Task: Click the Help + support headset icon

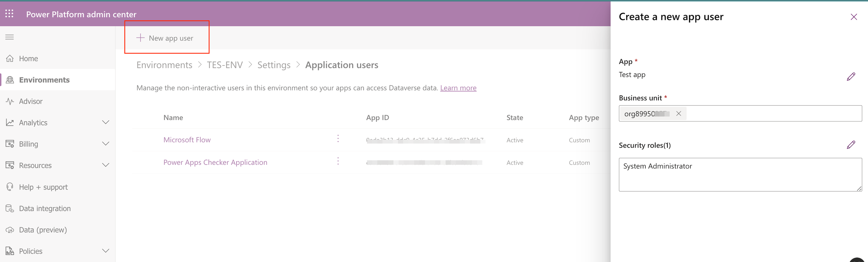Action: 10,187
